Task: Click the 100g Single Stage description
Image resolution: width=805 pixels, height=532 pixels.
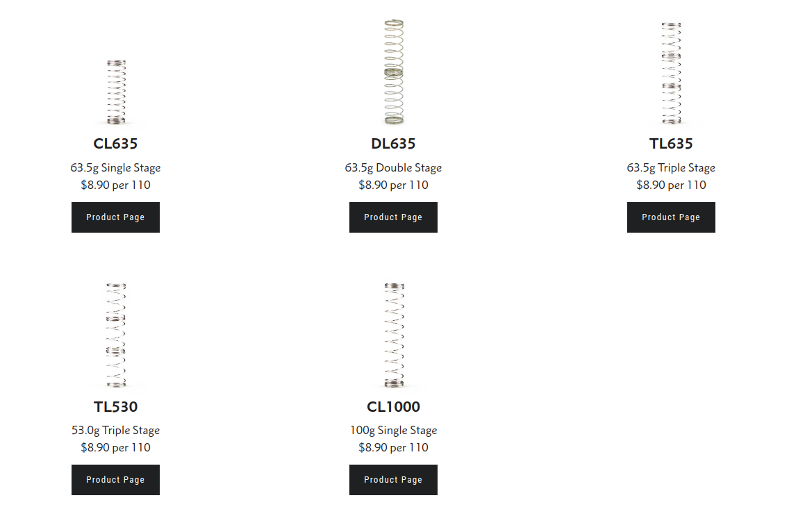Action: click(x=393, y=431)
